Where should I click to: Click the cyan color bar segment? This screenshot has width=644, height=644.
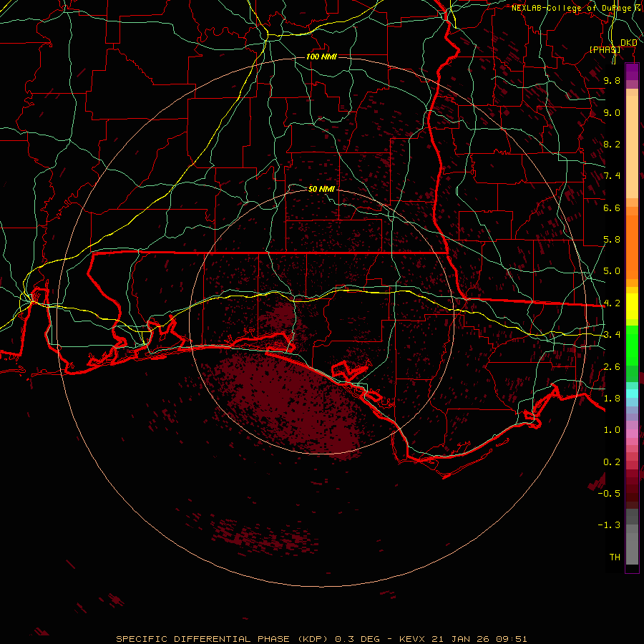[632, 394]
